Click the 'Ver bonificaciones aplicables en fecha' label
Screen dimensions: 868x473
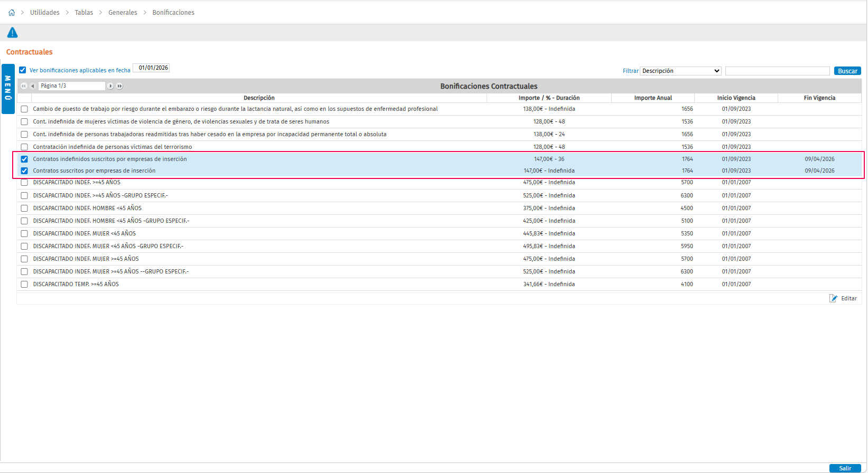click(x=80, y=70)
